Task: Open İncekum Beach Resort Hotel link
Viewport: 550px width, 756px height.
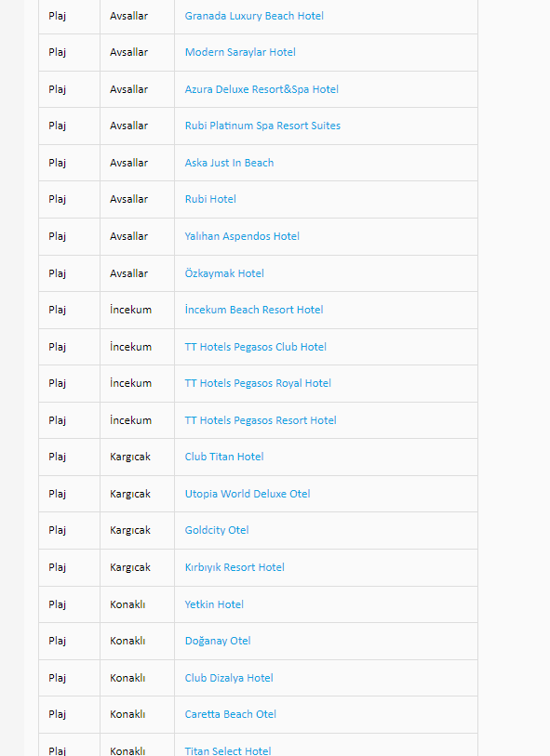Action: point(254,310)
